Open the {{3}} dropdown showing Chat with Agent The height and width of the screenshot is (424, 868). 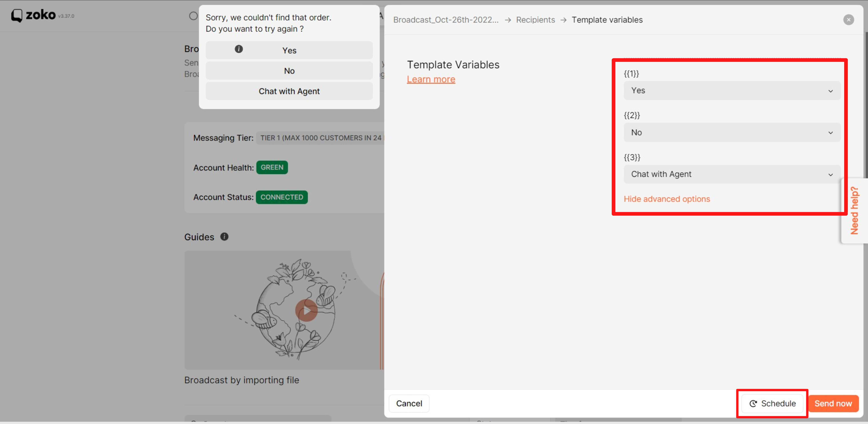[x=732, y=174]
